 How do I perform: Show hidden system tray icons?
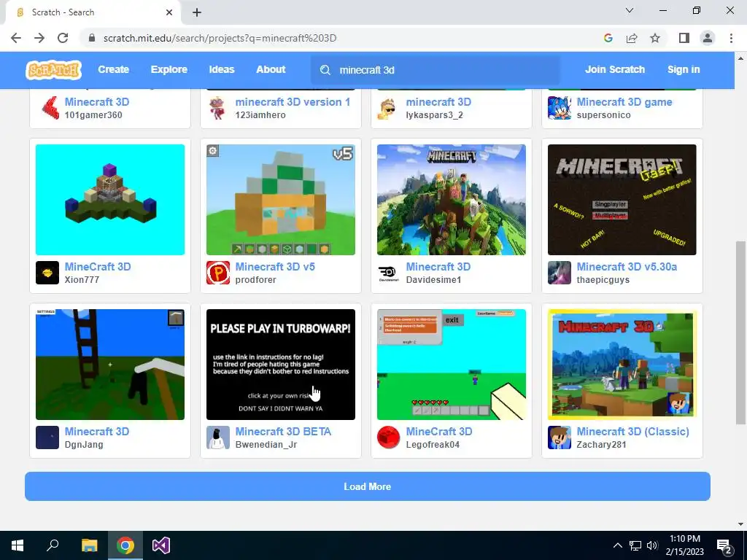click(x=617, y=545)
